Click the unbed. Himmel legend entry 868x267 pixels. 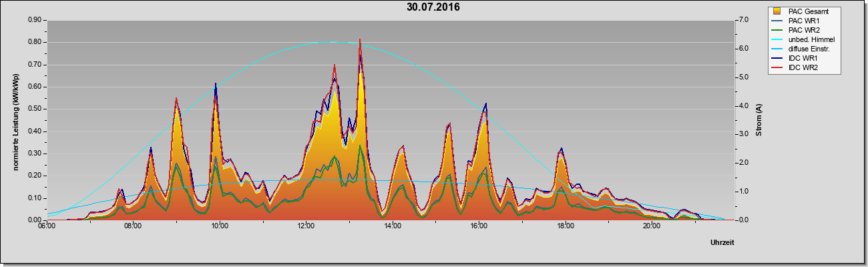tap(804, 41)
